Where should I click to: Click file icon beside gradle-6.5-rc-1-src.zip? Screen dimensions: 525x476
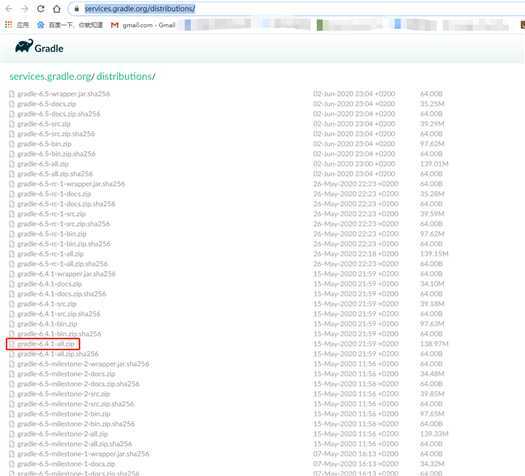click(12, 214)
